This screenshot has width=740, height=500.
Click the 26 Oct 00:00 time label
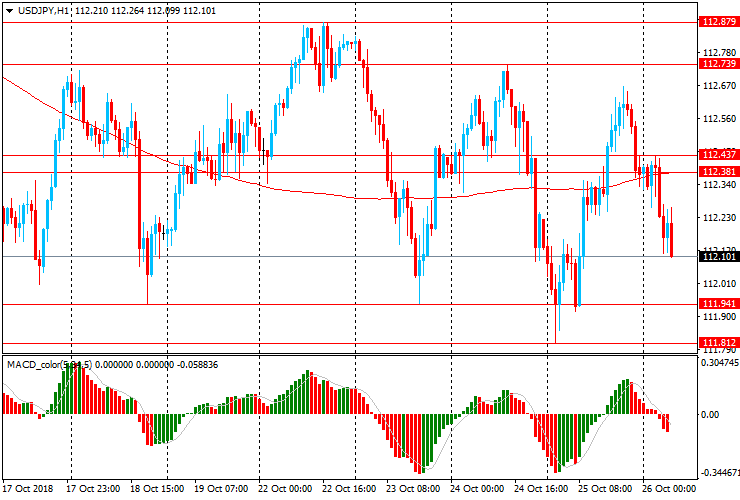point(669,489)
